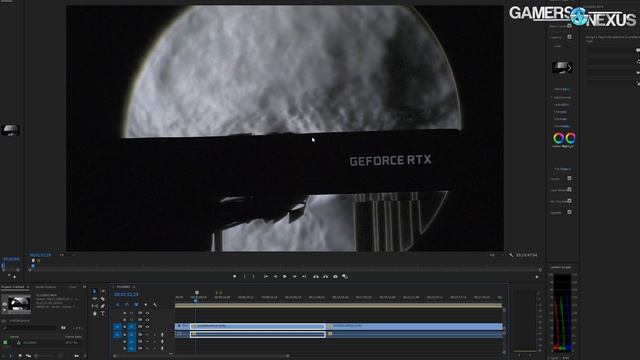Click the Lift button
This screenshot has width=640, height=360.
(316, 276)
